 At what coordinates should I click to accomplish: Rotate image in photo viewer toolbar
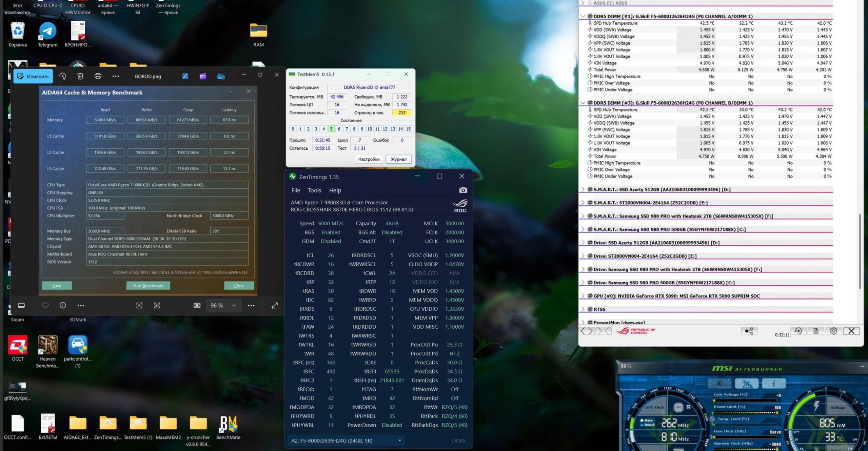pos(63,76)
